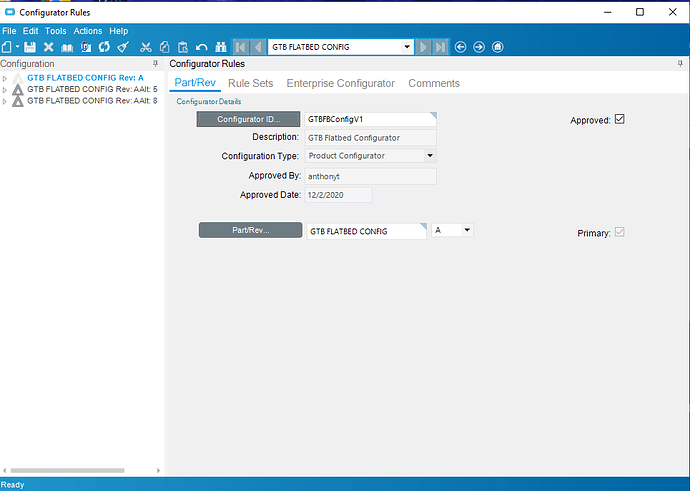690x491 pixels.
Task: Uncheck the Approved checkbox
Action: tap(620, 119)
